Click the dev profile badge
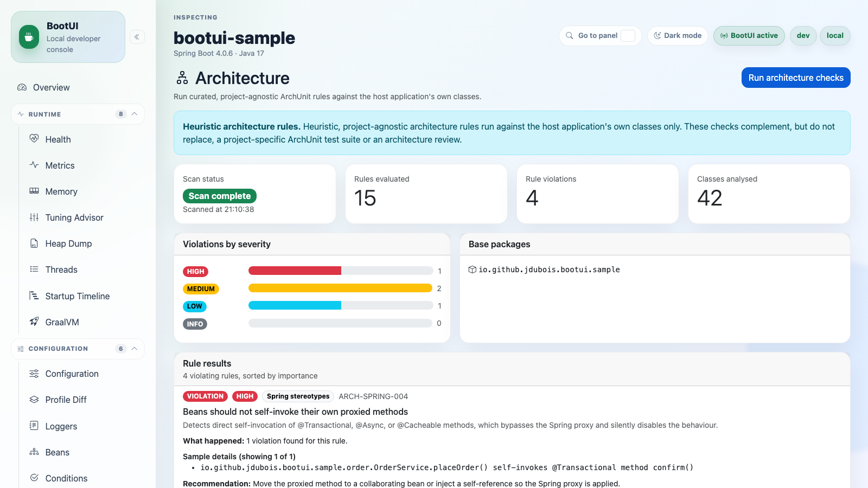The height and width of the screenshot is (488, 868). pos(803,36)
